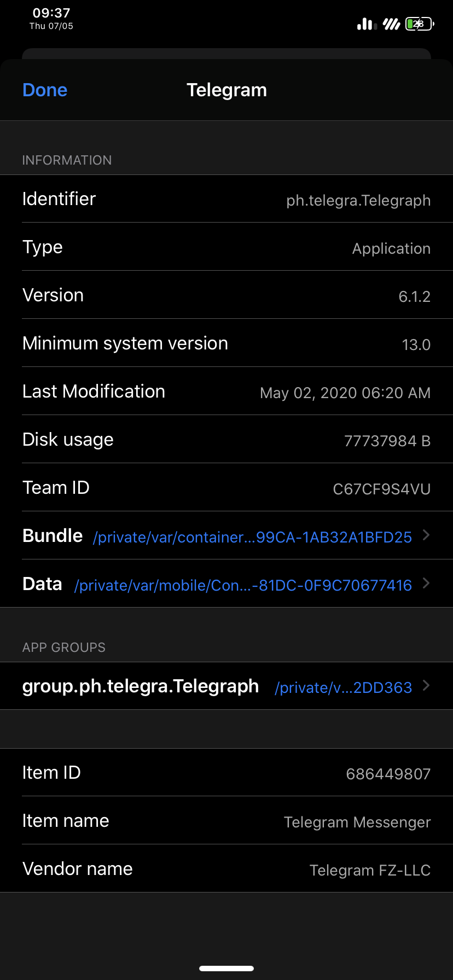Screen dimensions: 453x980
Task: Tap the Done button
Action: click(45, 90)
